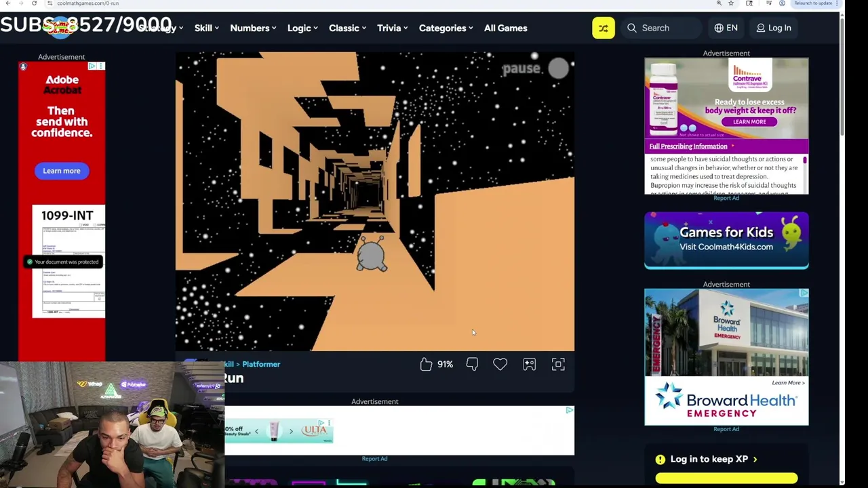
Task: Click the yellow XP progress bar
Action: point(726,479)
